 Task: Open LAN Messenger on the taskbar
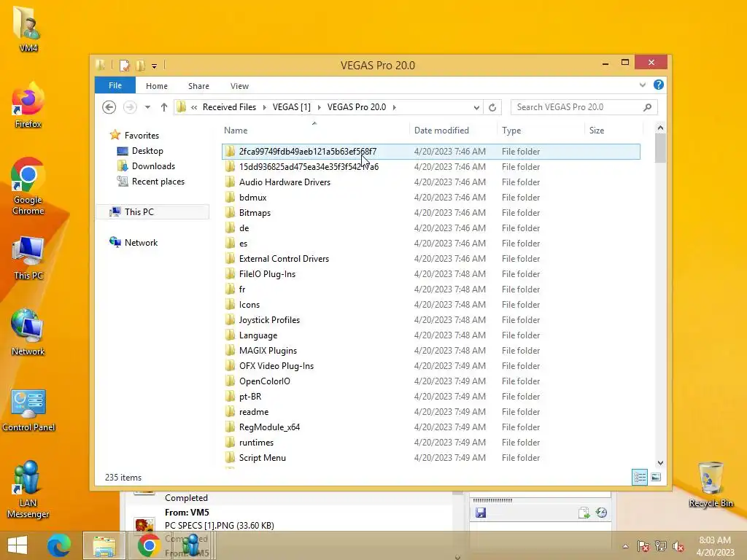click(x=192, y=545)
